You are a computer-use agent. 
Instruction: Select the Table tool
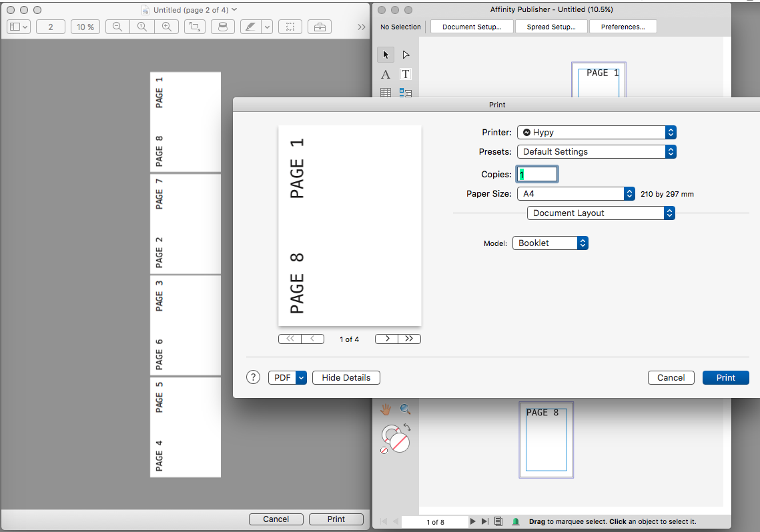click(386, 93)
